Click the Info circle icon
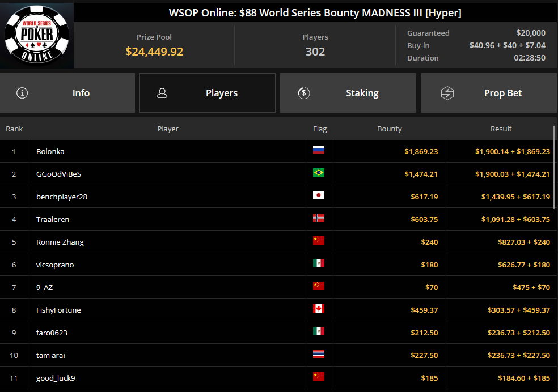Screen dimensions: 558x392 22,93
